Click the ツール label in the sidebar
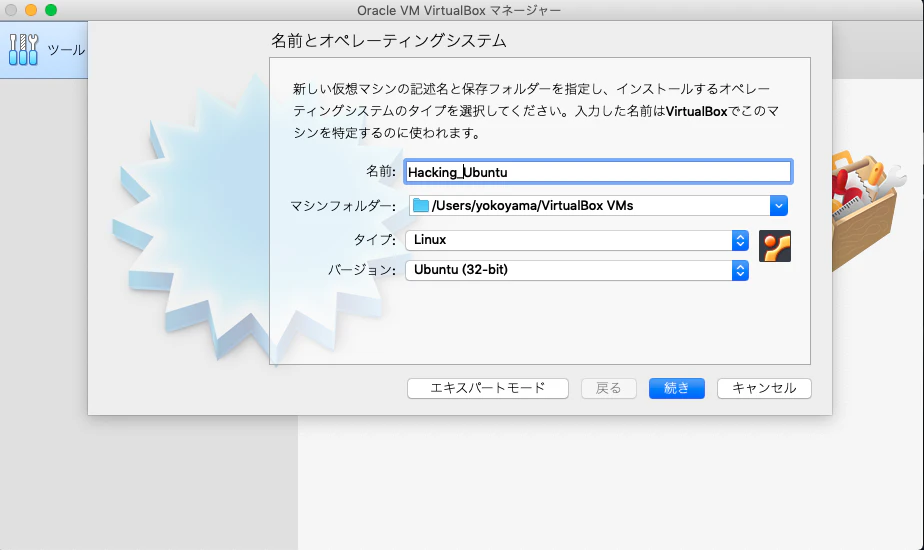924x550 pixels. 66,50
